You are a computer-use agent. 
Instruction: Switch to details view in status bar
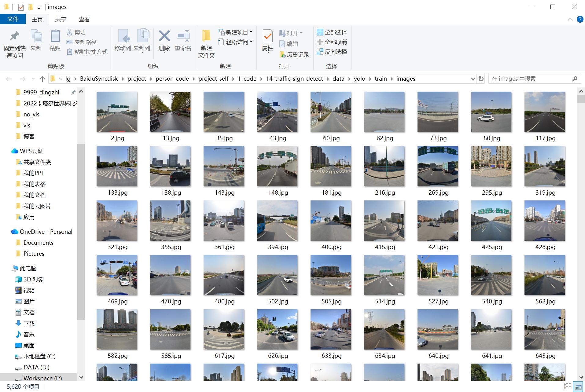coord(568,387)
